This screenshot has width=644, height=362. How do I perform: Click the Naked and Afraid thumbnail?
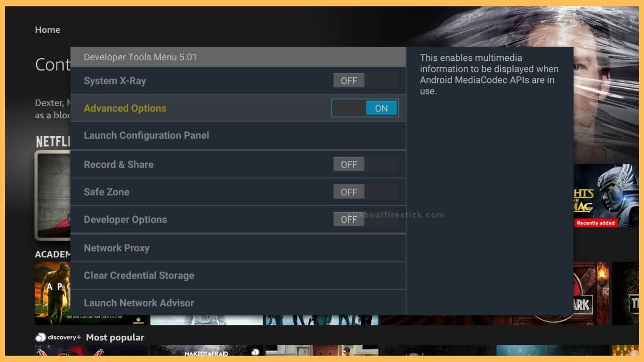click(206, 352)
